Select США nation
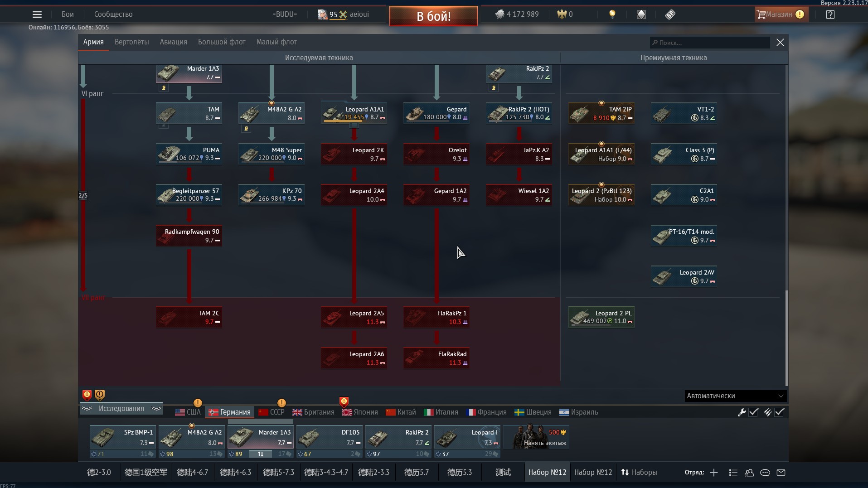868x488 pixels. click(188, 412)
